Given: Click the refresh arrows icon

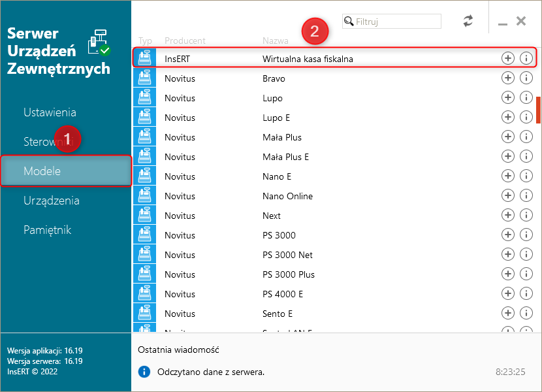Looking at the screenshot, I should pos(468,21).
